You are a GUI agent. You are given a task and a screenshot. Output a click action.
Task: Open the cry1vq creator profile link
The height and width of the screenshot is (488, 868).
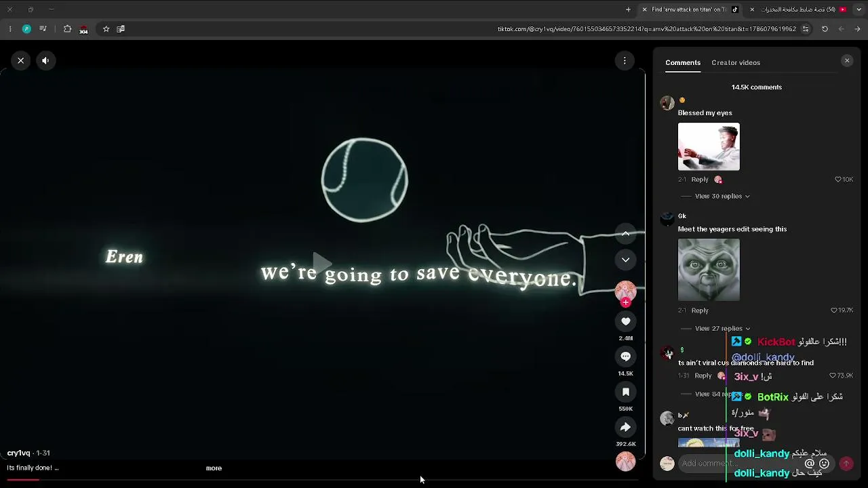tap(18, 453)
